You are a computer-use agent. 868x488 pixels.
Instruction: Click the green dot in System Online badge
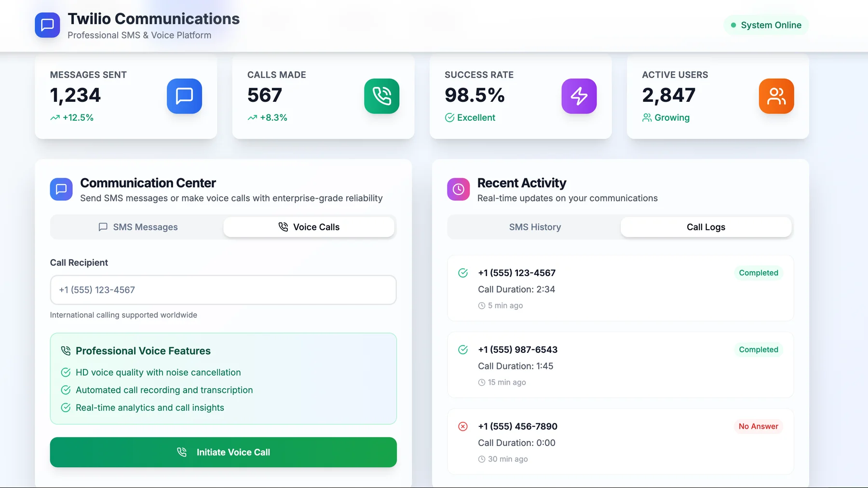point(733,25)
